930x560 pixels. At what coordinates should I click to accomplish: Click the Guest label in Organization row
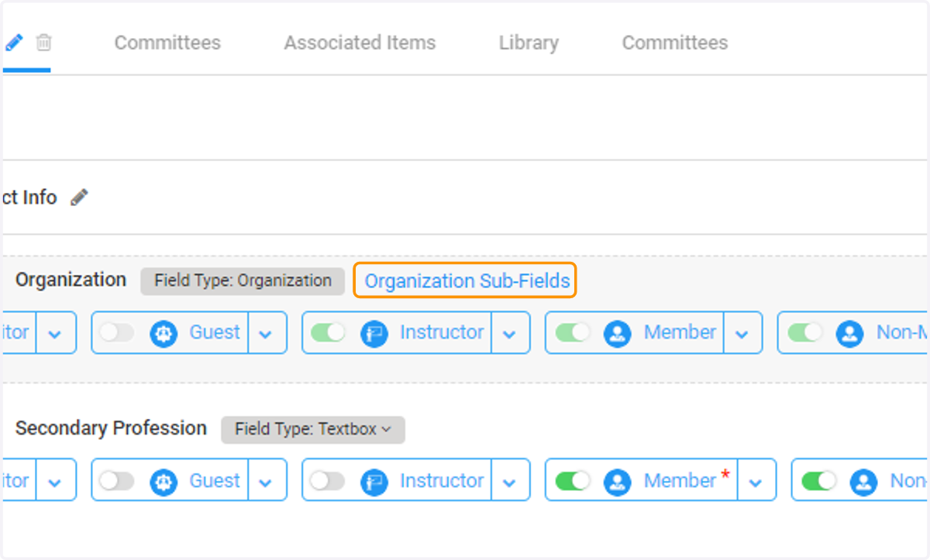(215, 332)
